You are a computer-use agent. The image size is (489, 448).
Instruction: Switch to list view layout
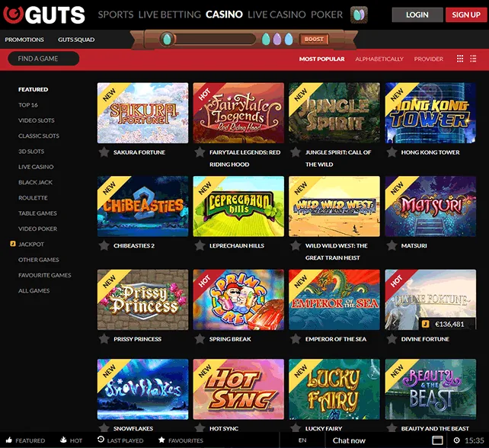coord(475,59)
